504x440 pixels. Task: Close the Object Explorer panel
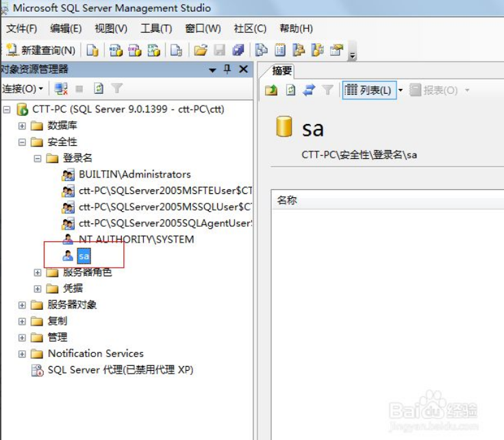pos(244,69)
